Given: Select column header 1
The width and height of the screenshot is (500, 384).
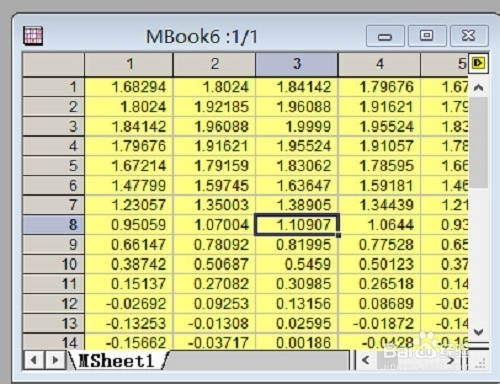Looking at the screenshot, I should [129, 64].
